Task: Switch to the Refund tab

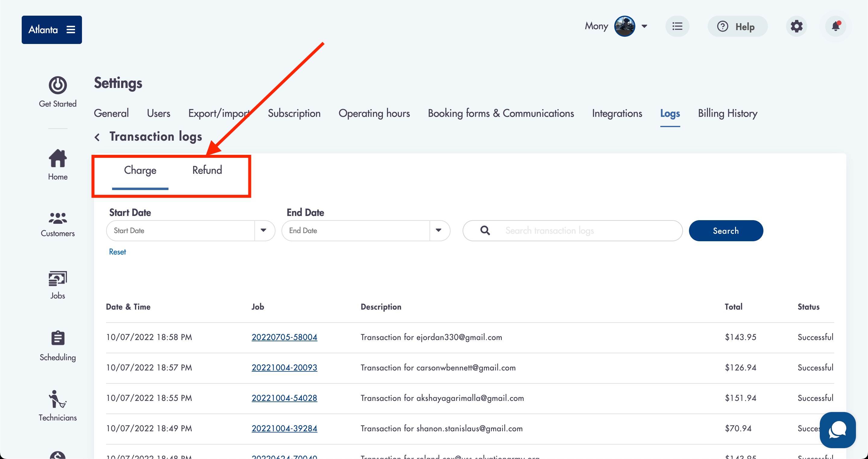Action: [207, 170]
